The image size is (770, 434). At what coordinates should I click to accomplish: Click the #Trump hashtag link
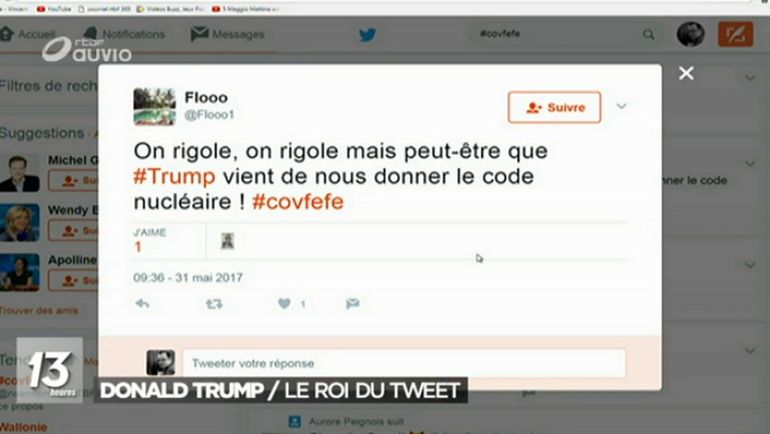coord(174,176)
